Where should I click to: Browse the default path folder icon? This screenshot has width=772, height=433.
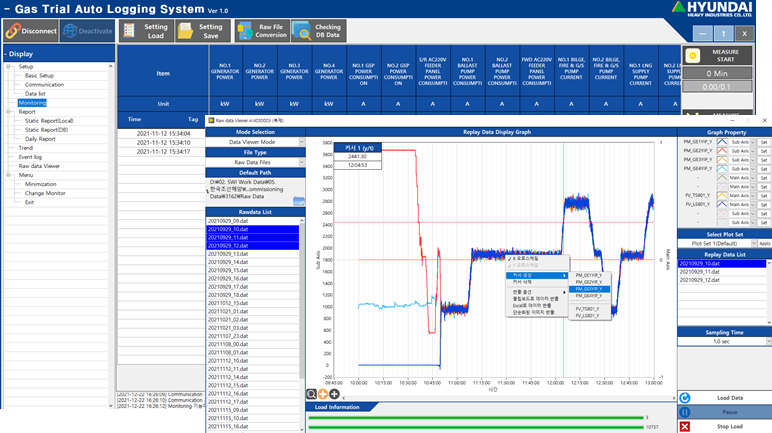pyautogui.click(x=298, y=201)
